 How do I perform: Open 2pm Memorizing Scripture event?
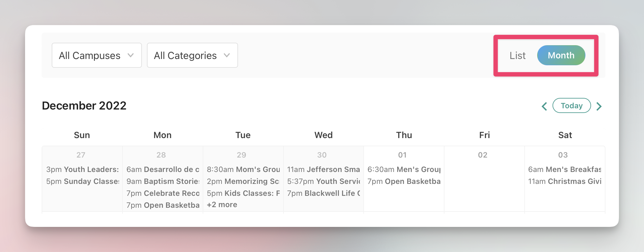(243, 181)
